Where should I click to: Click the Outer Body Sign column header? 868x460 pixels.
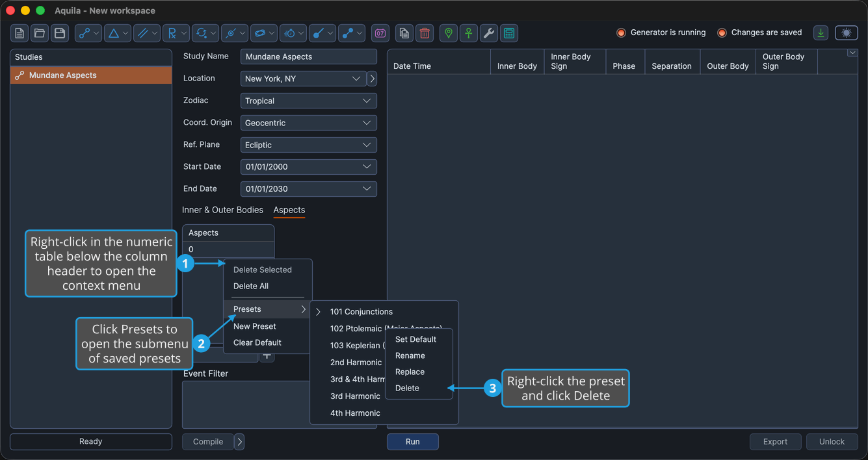[x=787, y=62]
